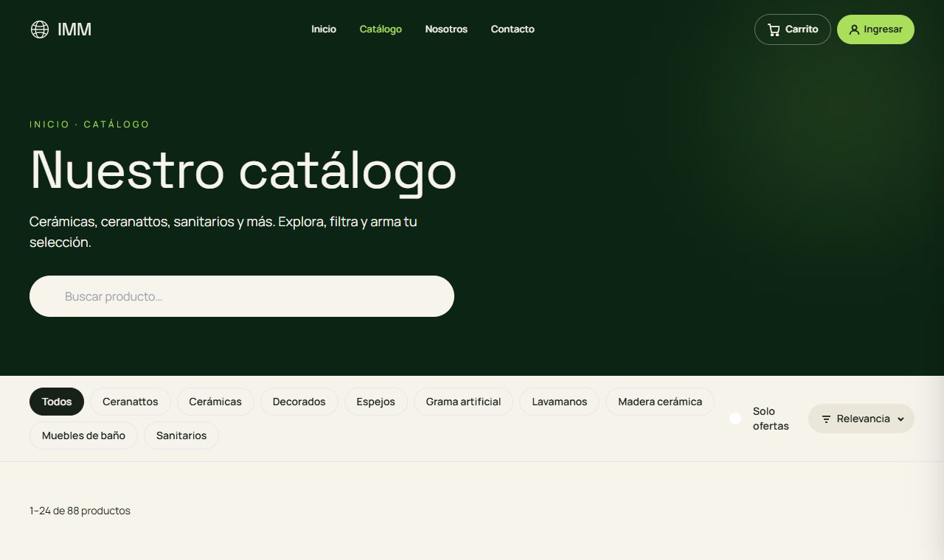Toggle the Solo ofertas switch
This screenshot has width=944, height=560.
[x=735, y=419]
